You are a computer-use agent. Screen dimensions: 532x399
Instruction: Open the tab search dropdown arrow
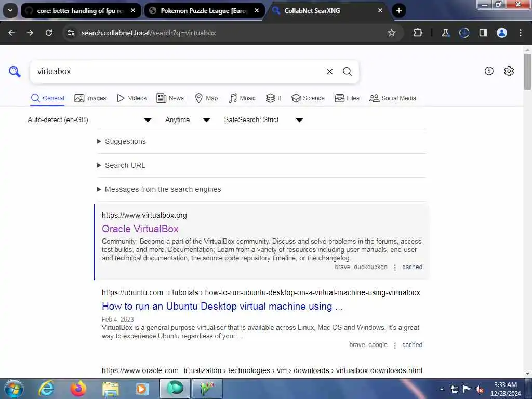click(10, 10)
